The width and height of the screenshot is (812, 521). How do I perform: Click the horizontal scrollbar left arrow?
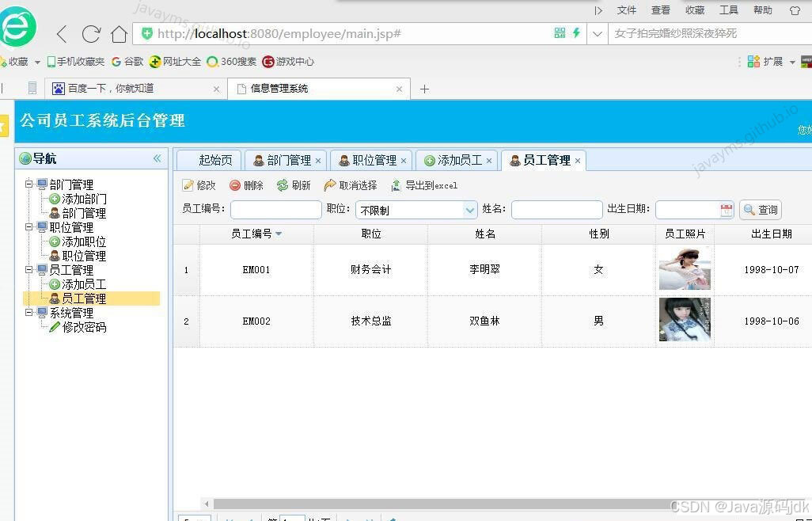click(207, 504)
